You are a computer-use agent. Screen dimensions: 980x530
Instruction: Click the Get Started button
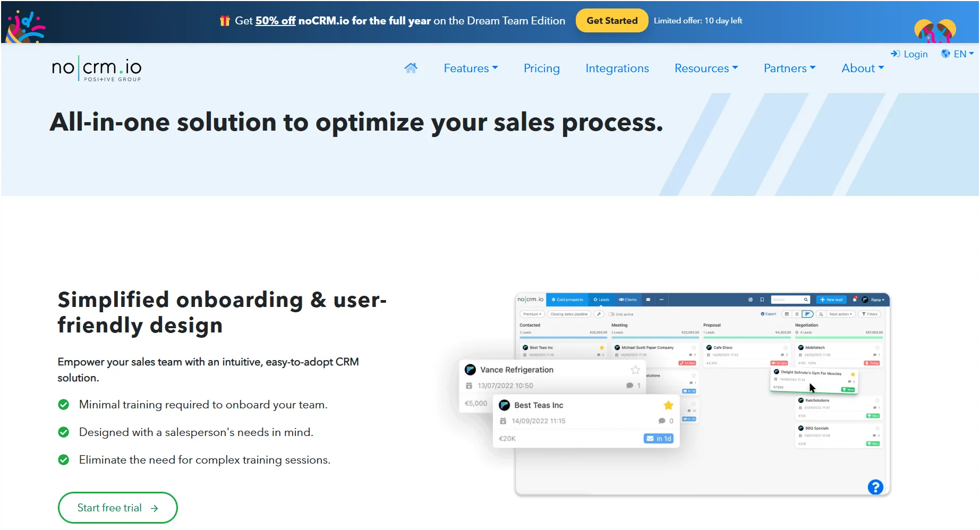click(612, 21)
